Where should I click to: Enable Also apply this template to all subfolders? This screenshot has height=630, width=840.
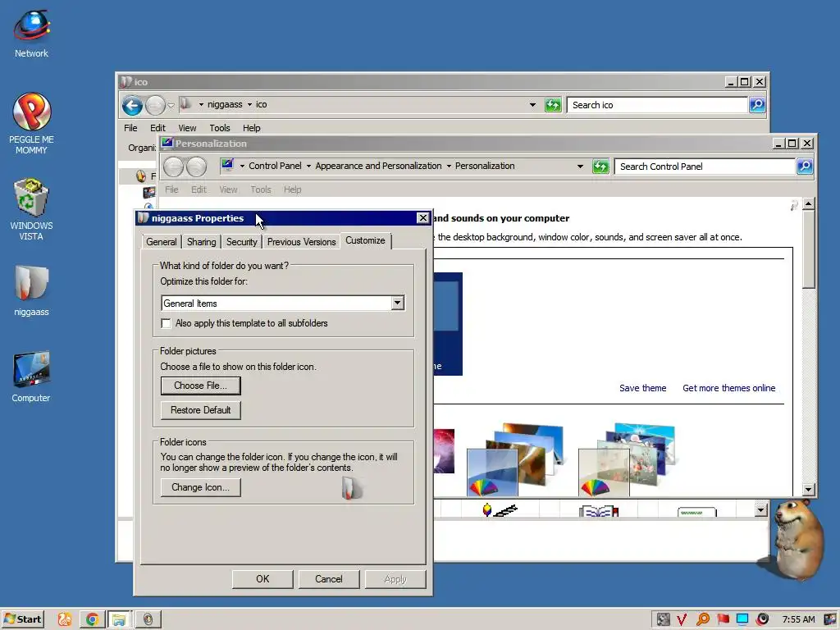click(166, 323)
